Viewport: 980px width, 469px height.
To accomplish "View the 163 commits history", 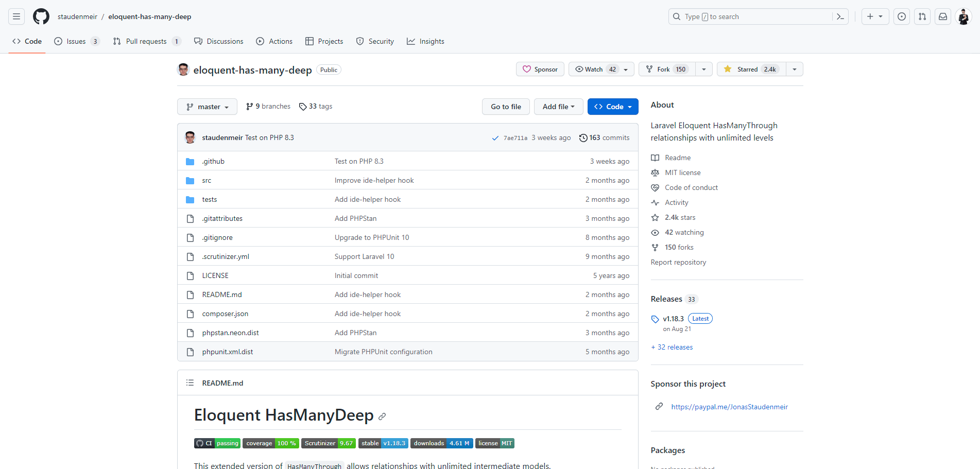I will coord(605,137).
